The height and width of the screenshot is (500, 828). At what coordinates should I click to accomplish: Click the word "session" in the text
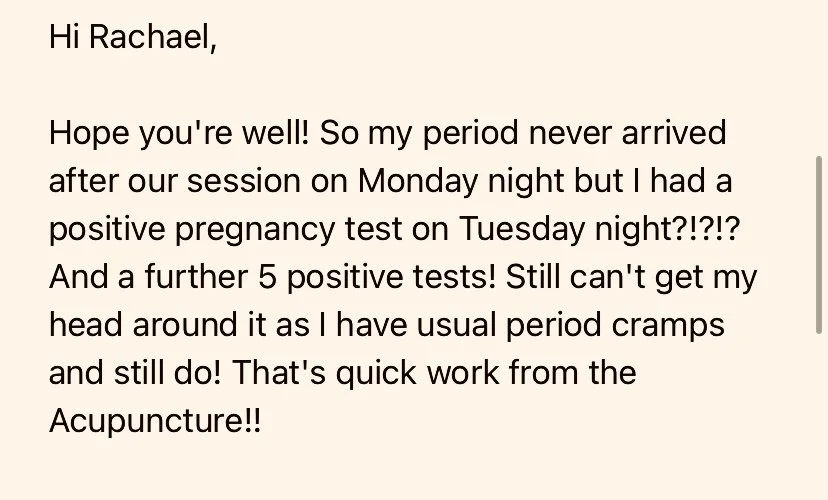point(243,182)
